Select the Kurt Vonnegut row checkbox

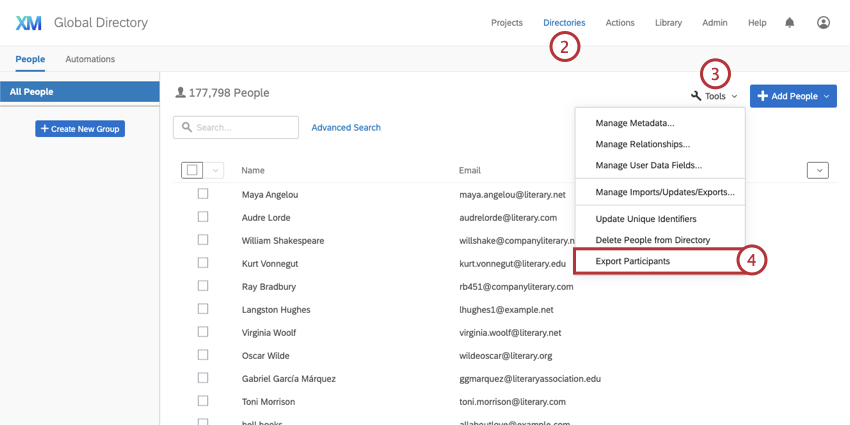pyautogui.click(x=203, y=263)
